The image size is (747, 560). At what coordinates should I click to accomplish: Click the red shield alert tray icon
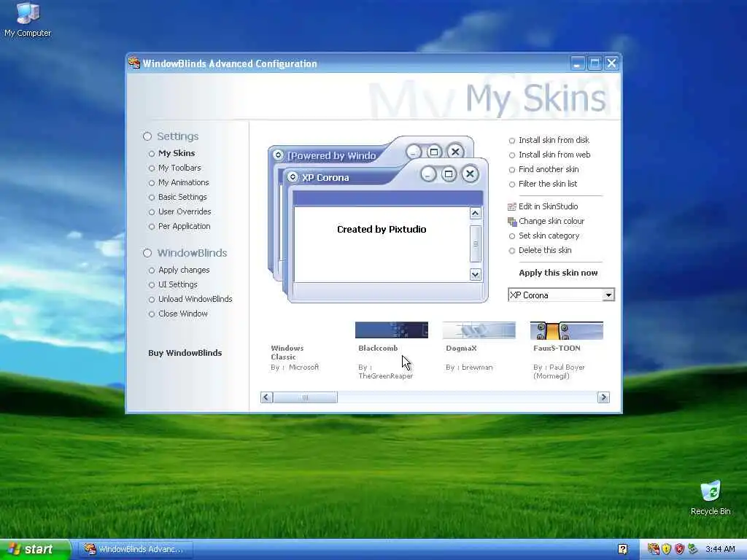click(x=679, y=549)
